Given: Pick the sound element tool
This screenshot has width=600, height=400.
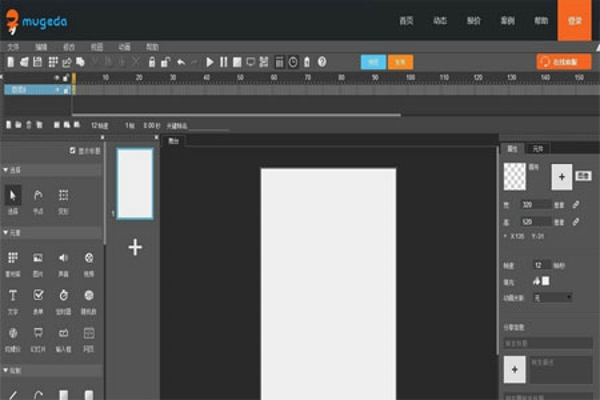Looking at the screenshot, I should (63, 258).
